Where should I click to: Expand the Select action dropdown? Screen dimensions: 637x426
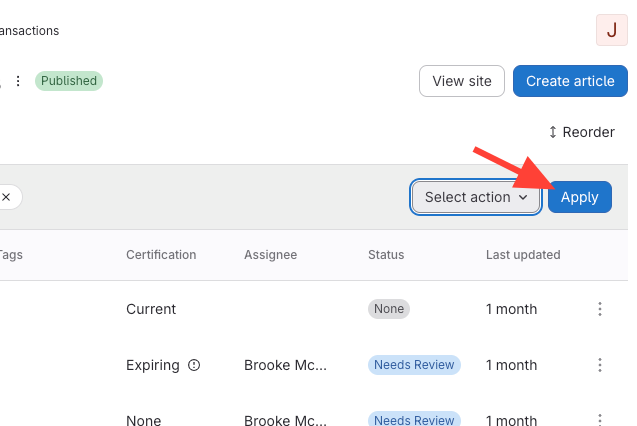(475, 197)
